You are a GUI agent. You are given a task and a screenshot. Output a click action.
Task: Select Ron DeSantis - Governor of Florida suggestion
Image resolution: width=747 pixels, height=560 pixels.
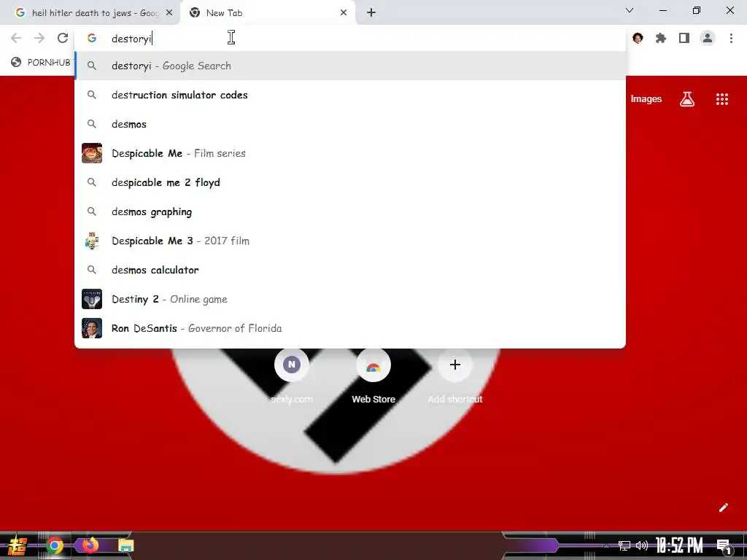350,328
